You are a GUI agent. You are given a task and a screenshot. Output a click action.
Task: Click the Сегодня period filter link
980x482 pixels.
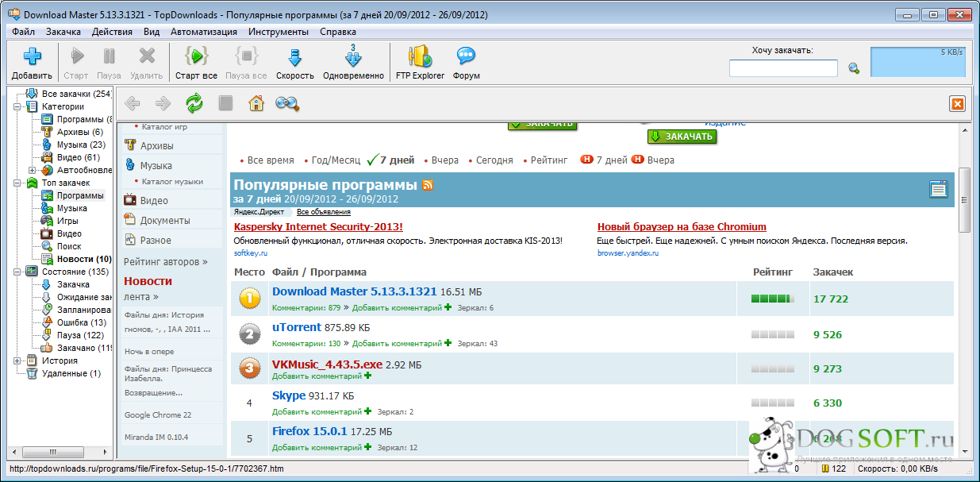tap(494, 160)
